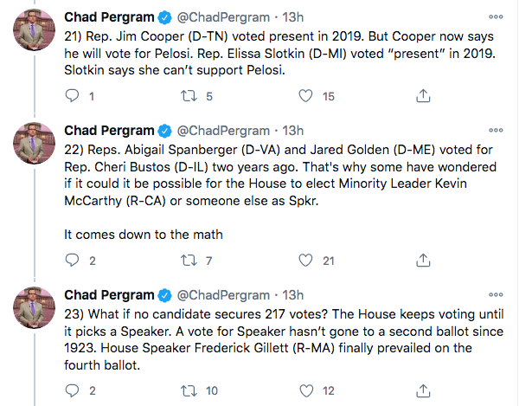Screen dimensions: 532x406
Task: Open more options menu on tweet 21
Action: tap(496, 16)
